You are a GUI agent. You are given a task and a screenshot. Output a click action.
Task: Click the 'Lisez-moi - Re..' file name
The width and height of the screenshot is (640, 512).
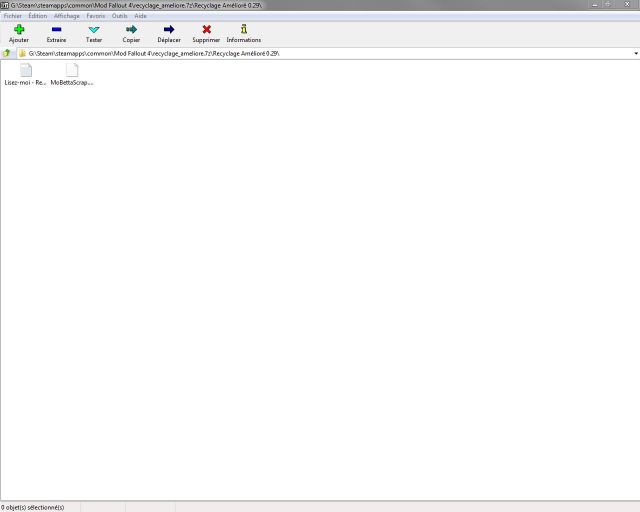tap(25, 82)
